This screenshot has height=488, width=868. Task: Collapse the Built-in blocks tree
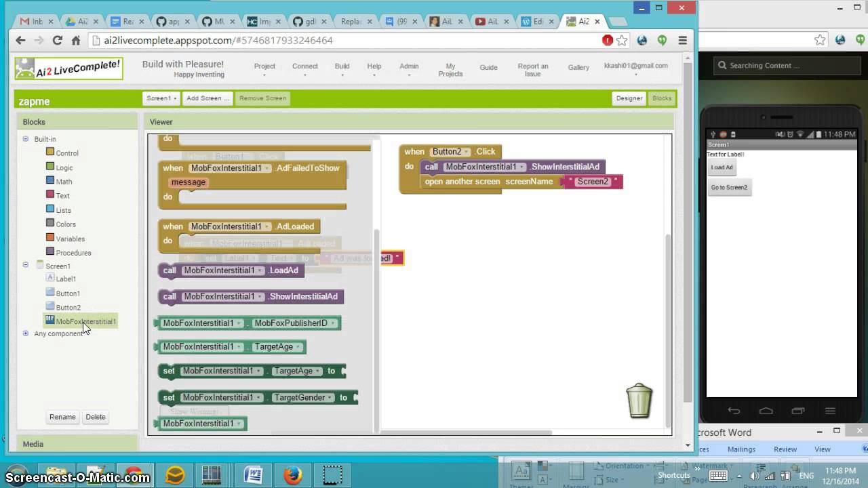26,139
